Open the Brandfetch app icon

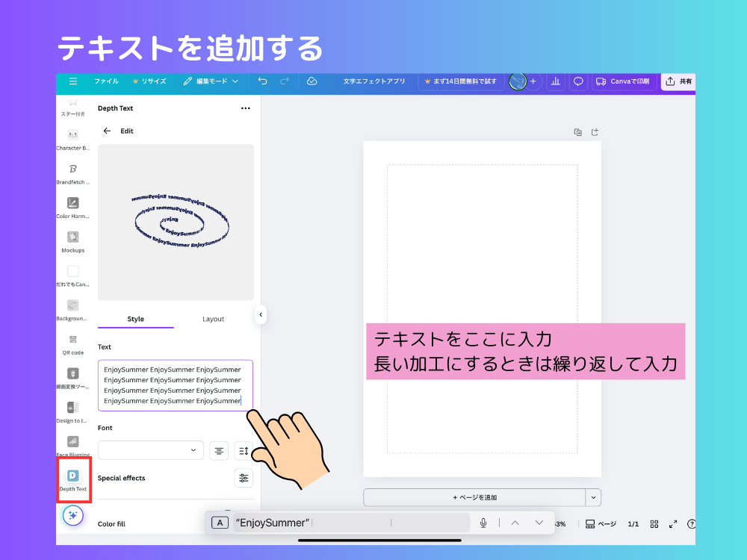point(72,169)
